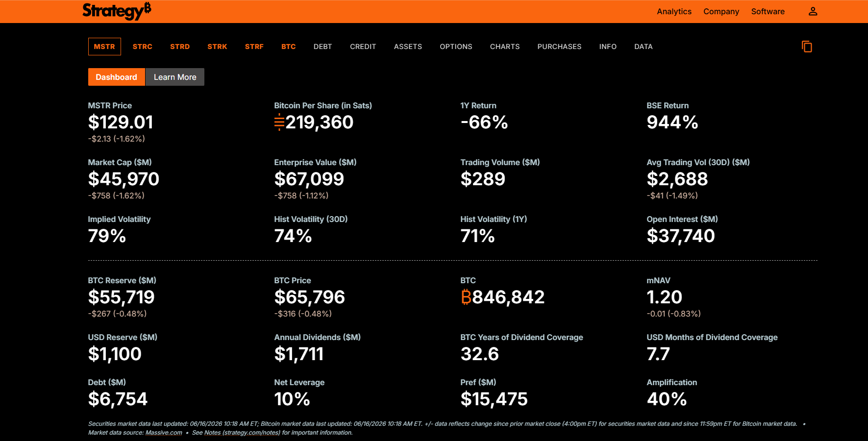
Task: Switch to the STRD tab
Action: click(180, 47)
